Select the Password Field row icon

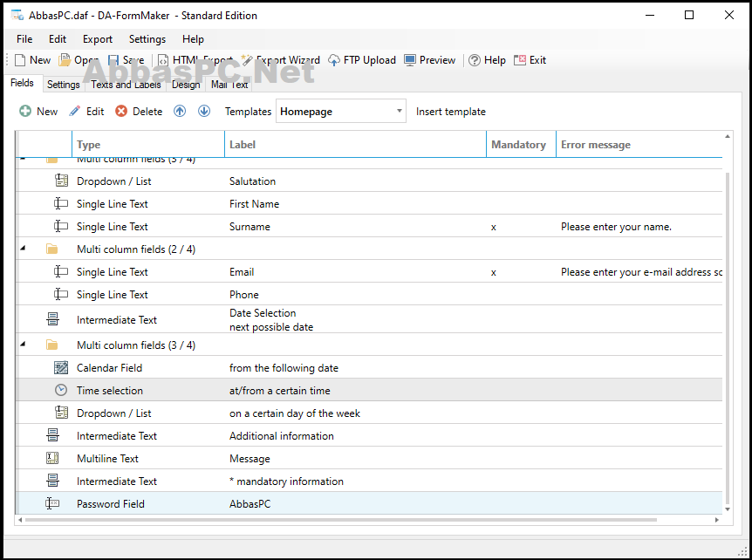click(52, 503)
